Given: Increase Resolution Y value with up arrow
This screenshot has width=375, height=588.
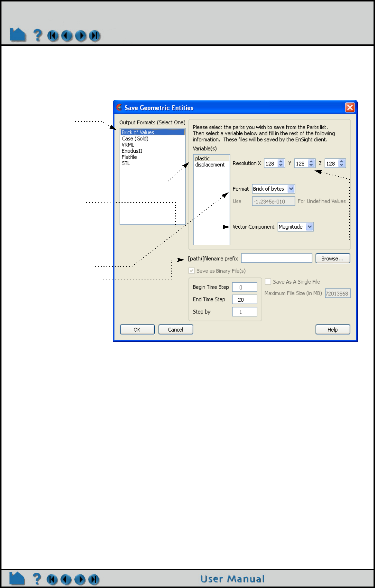Looking at the screenshot, I should [311, 161].
